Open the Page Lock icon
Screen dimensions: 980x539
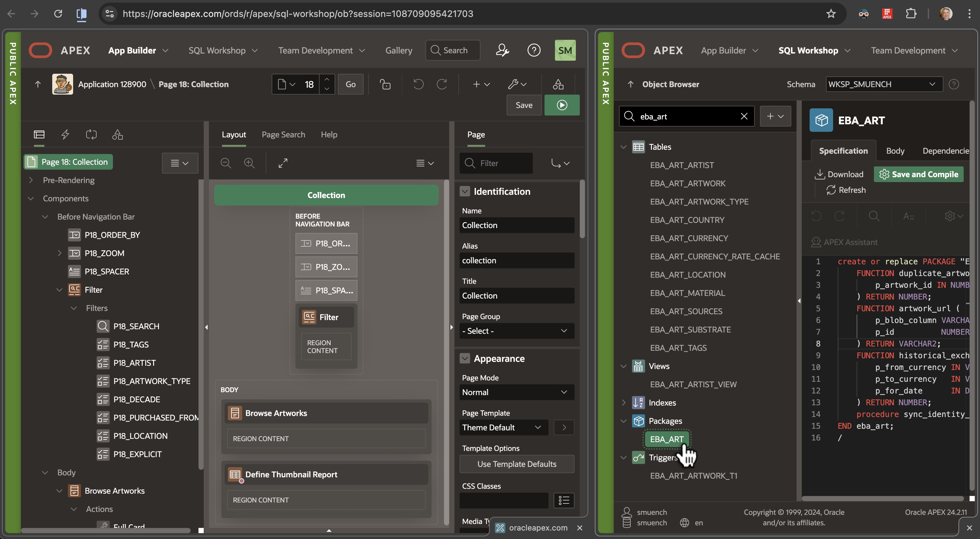coord(385,84)
